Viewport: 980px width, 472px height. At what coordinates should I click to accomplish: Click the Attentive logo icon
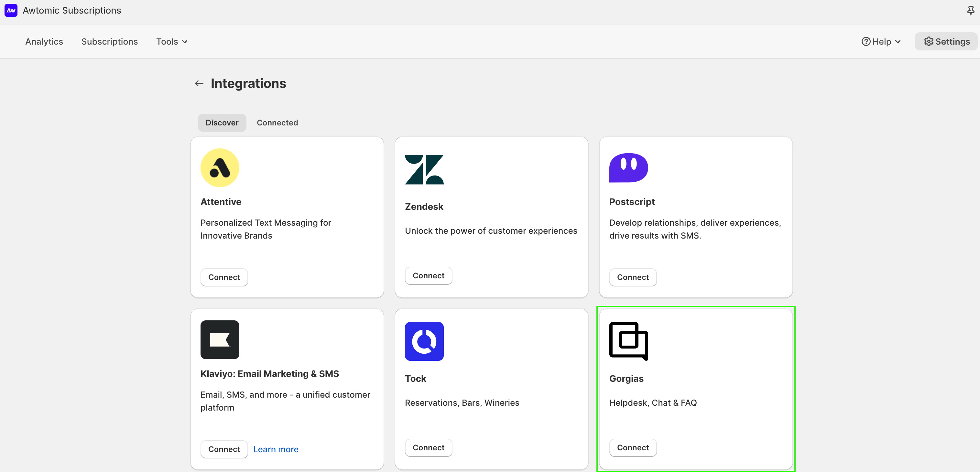pyautogui.click(x=220, y=168)
